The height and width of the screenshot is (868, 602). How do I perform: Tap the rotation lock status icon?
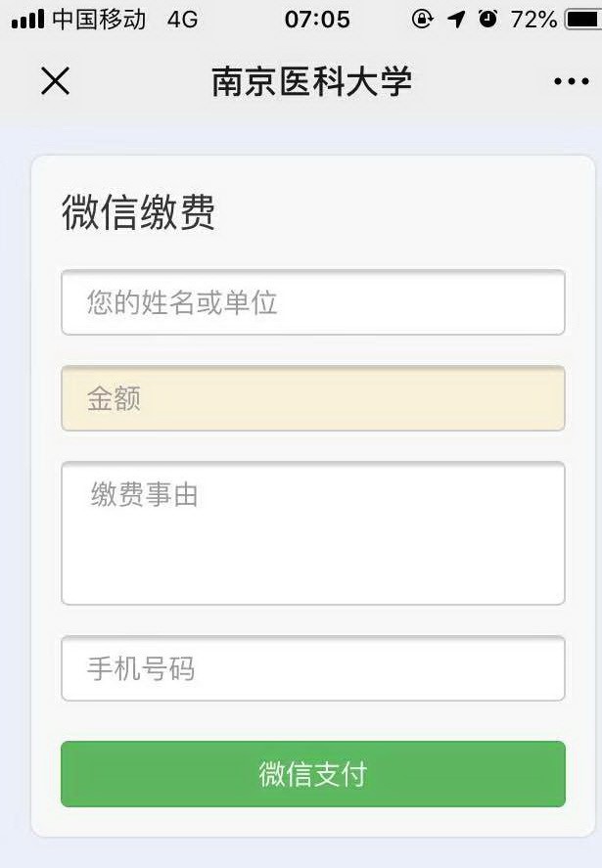click(x=422, y=20)
